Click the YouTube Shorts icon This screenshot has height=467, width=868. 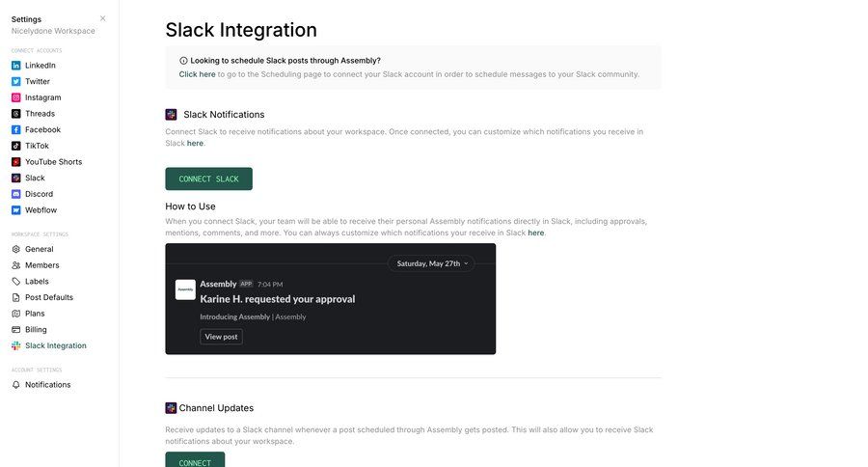point(16,162)
